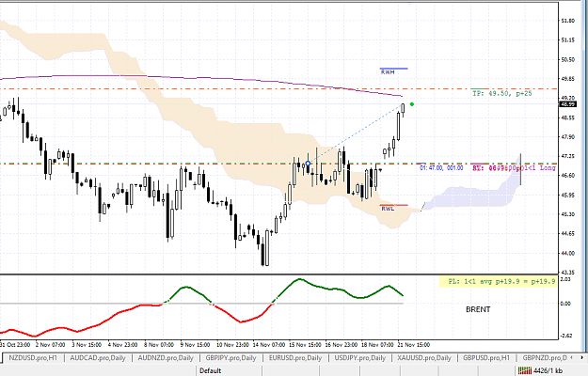588x376 pixels.
Task: Click the 48.99 current price tag
Action: pyautogui.click(x=567, y=104)
